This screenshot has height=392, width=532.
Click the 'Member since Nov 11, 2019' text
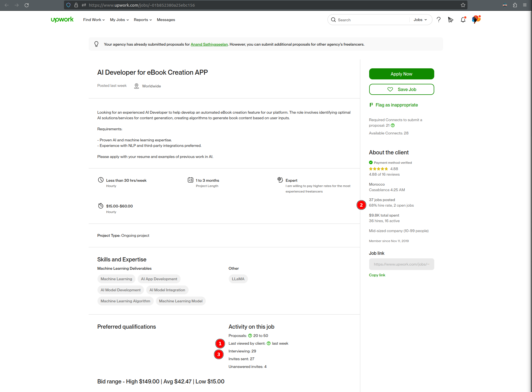pos(389,241)
